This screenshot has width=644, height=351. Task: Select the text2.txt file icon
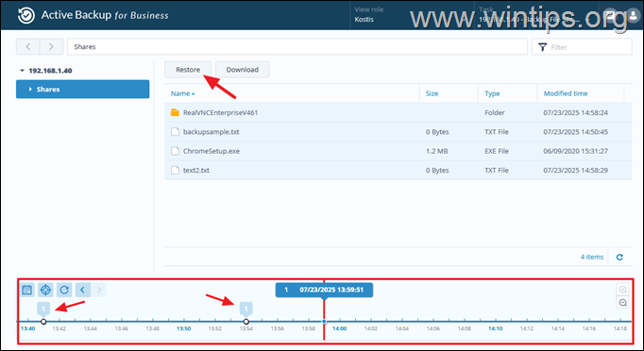[x=175, y=170]
